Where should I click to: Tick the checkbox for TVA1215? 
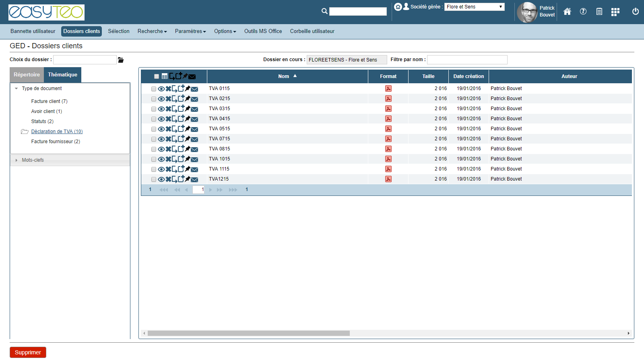pyautogui.click(x=154, y=179)
